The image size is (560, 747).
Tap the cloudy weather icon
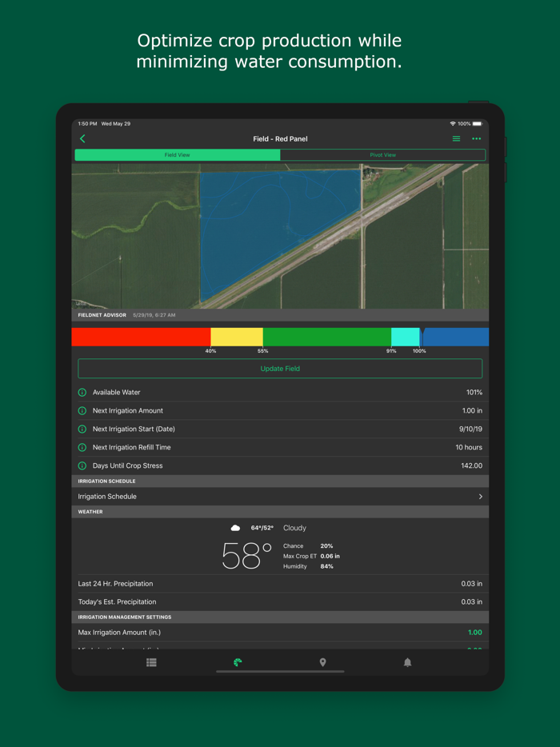pyautogui.click(x=235, y=528)
